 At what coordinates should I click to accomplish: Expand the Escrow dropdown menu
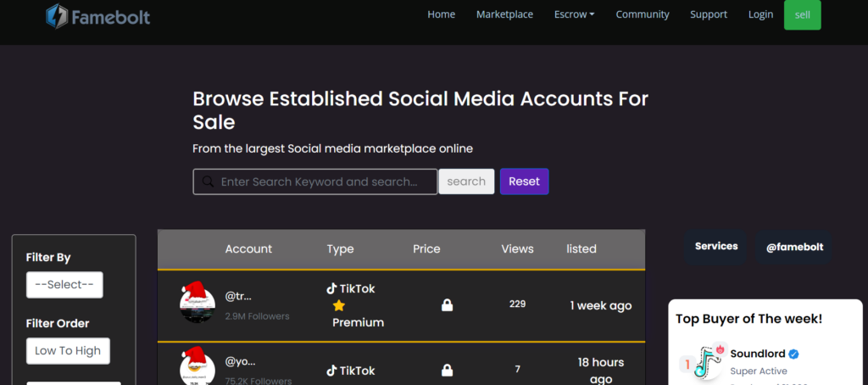coord(574,14)
